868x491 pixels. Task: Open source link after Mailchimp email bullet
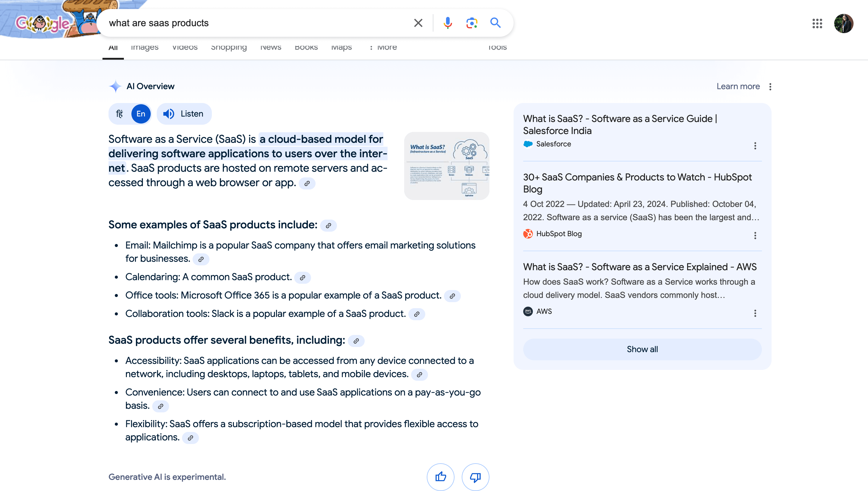pyautogui.click(x=201, y=259)
